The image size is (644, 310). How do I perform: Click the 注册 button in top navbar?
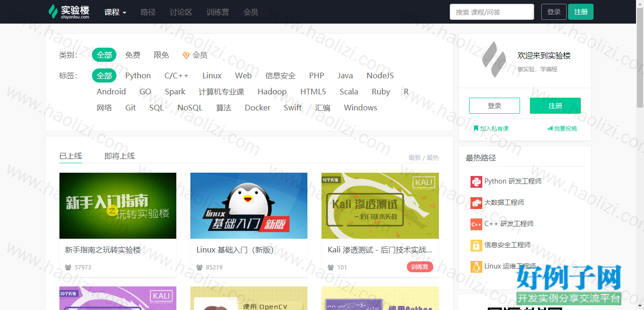[581, 12]
